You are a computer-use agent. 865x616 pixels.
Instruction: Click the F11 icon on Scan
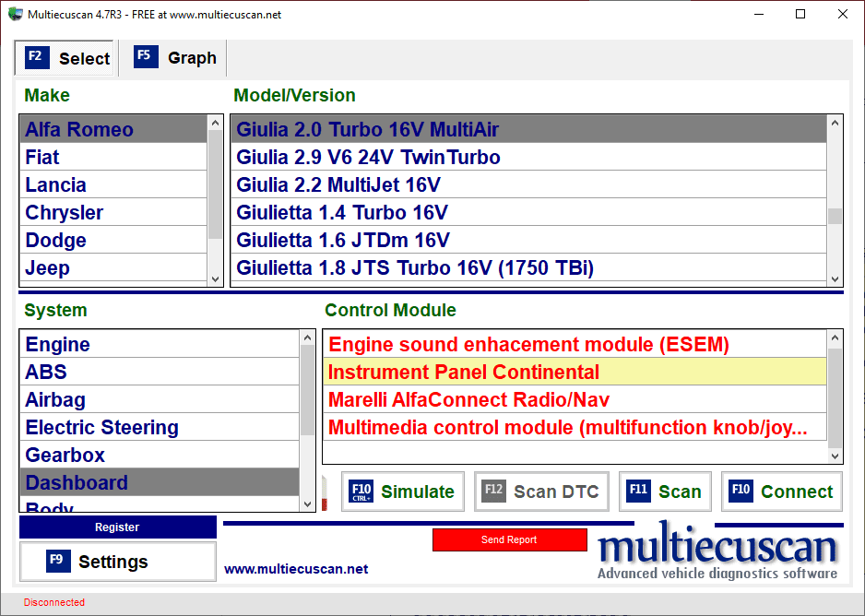638,490
